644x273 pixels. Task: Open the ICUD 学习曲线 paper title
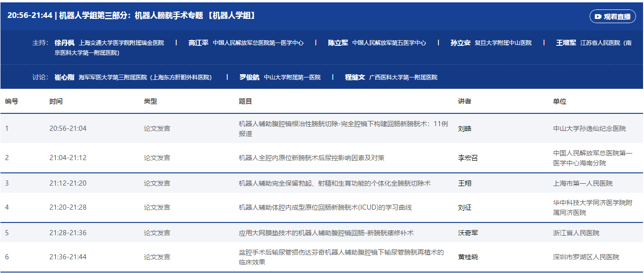click(325, 207)
